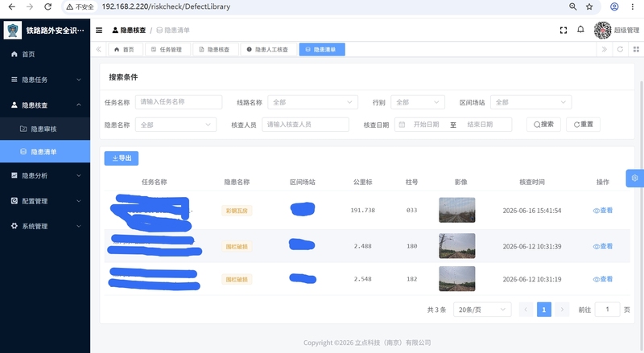
Task: Focus the 任务名称 input field
Action: click(179, 102)
